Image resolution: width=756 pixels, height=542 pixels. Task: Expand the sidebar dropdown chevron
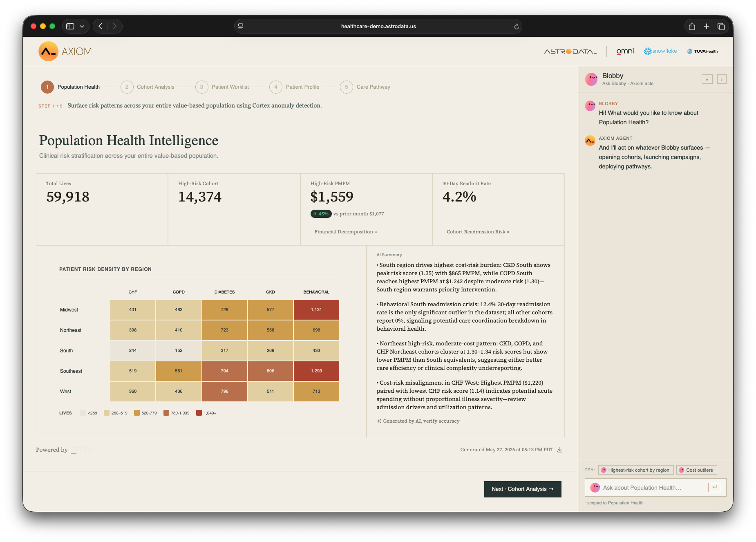pos(82,26)
